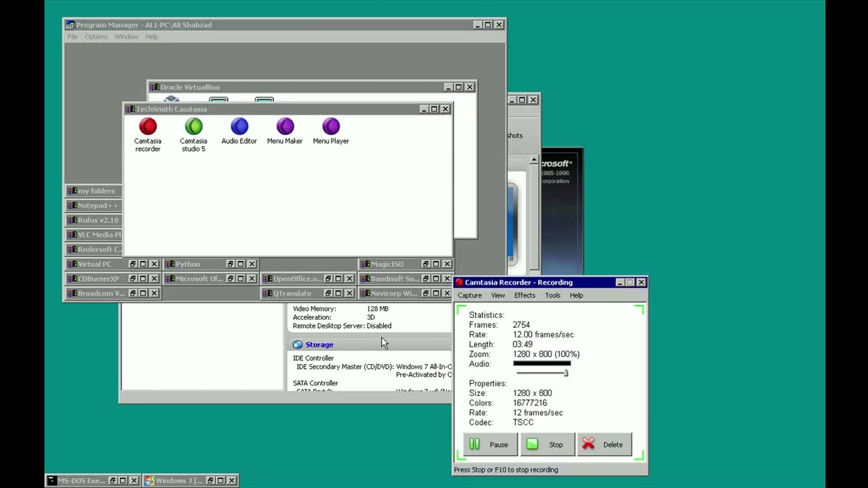Open Help menu in Program Manager
Viewport: 868px width, 488px height.
[x=151, y=37]
